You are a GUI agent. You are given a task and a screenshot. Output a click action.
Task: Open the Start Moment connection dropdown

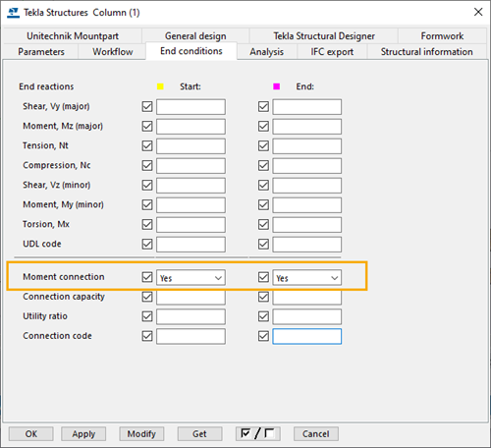point(191,278)
